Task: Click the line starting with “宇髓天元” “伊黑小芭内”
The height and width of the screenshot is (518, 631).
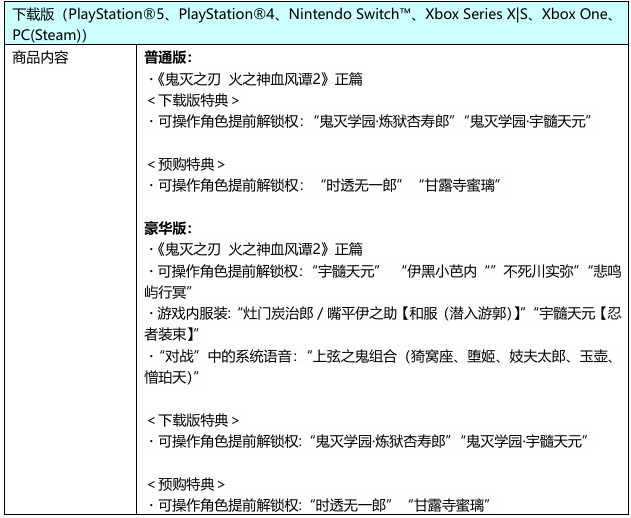Action: tap(384, 271)
